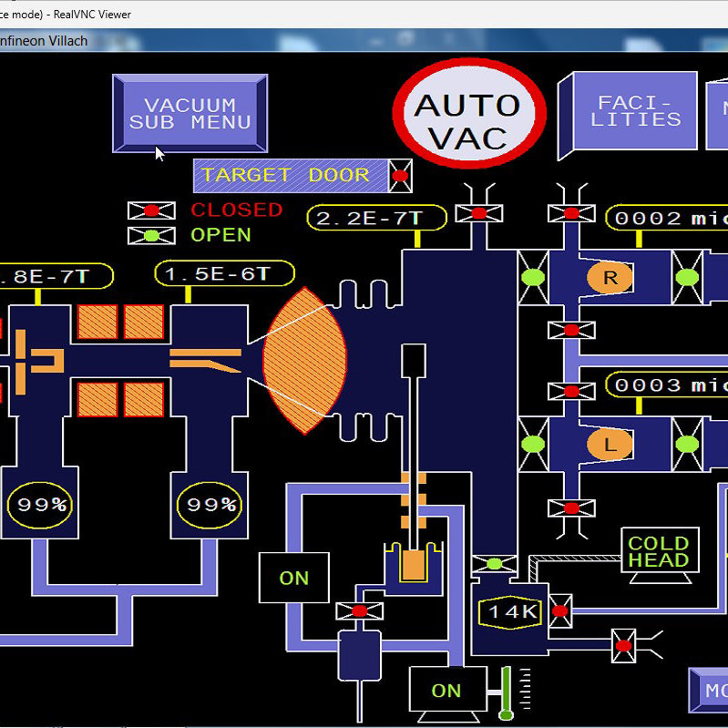Toggle the vent valve atop the main chamber
Viewport: 728px width, 728px height.
tap(479, 213)
